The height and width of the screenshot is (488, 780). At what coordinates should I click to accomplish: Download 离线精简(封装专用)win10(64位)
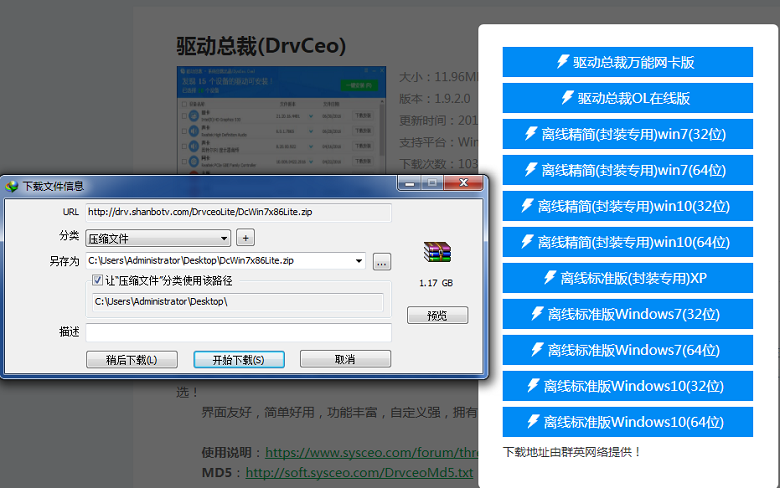[627, 242]
